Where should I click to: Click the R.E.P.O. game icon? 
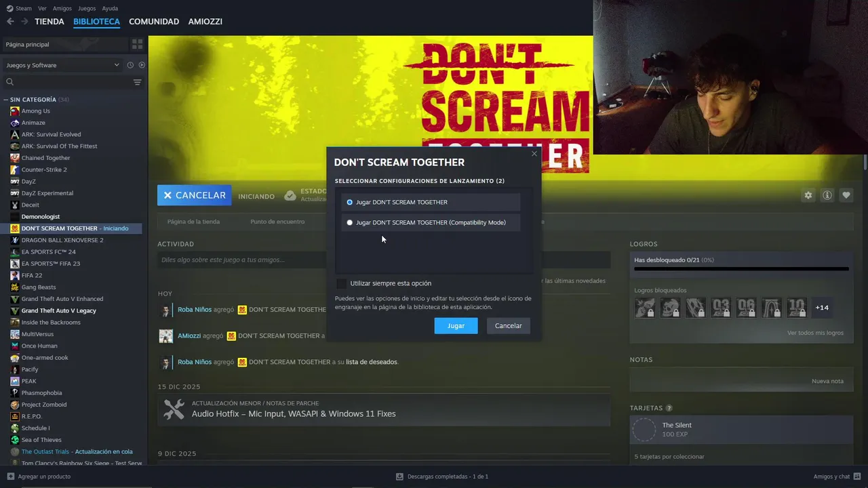coord(15,416)
